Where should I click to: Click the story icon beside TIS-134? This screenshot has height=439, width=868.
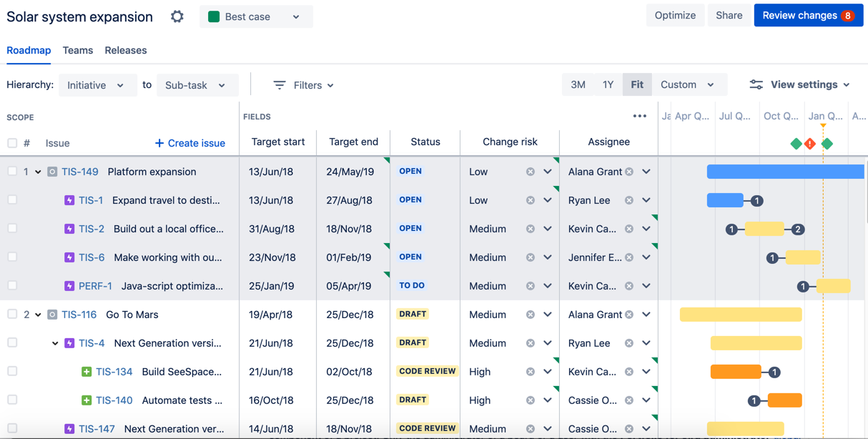(x=87, y=372)
